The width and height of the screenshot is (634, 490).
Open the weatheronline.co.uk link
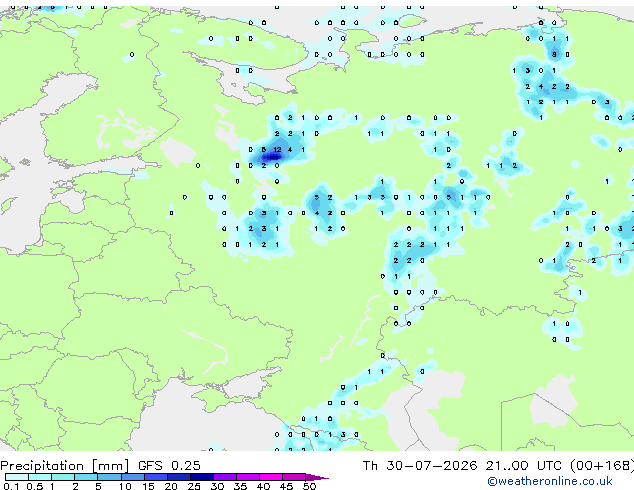549,481
